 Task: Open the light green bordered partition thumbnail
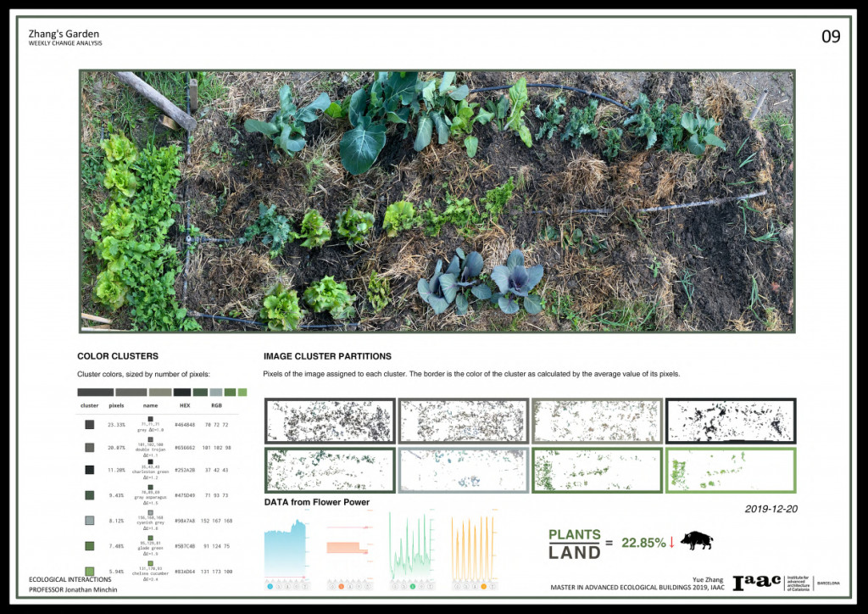tap(731, 471)
